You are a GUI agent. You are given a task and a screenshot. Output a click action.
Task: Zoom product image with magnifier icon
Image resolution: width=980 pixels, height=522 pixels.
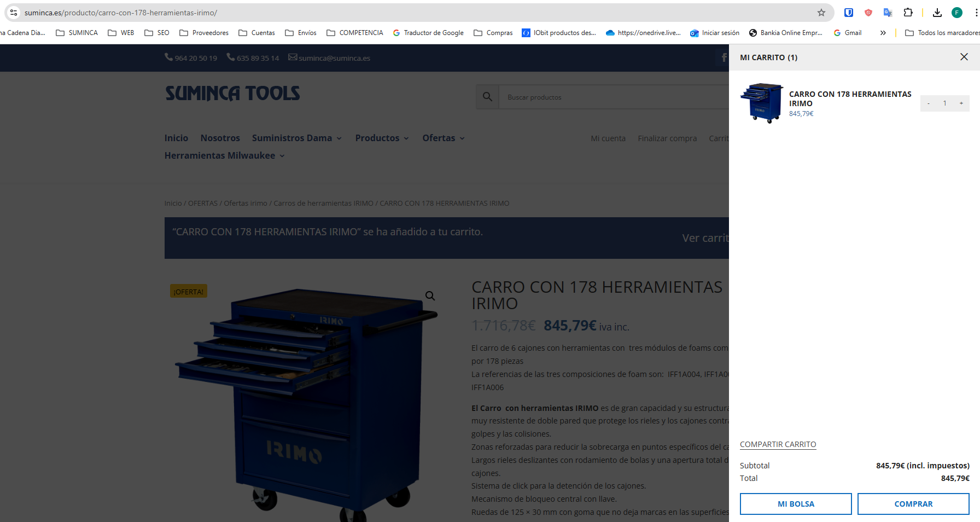[430, 296]
